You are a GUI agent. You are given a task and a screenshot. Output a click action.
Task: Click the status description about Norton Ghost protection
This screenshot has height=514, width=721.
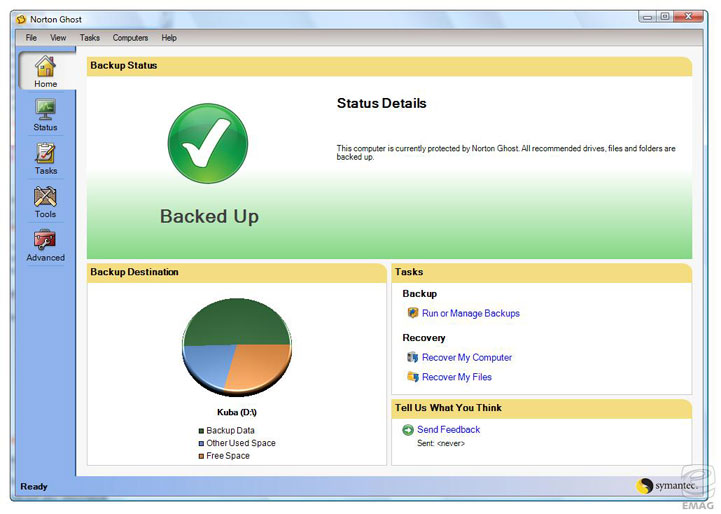point(506,152)
